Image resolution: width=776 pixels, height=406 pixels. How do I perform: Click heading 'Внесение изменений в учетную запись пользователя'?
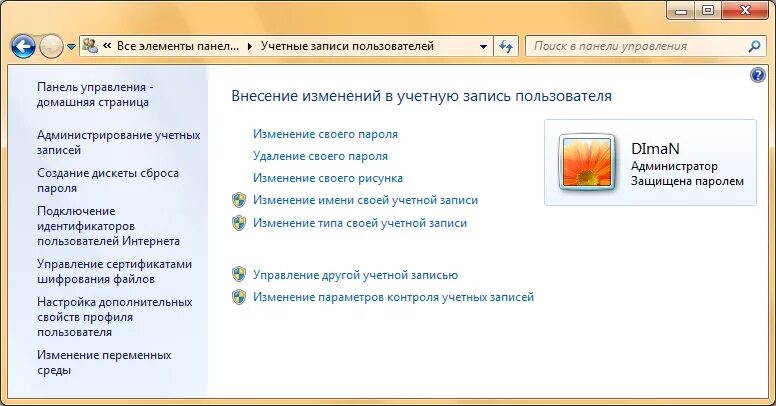click(x=422, y=96)
